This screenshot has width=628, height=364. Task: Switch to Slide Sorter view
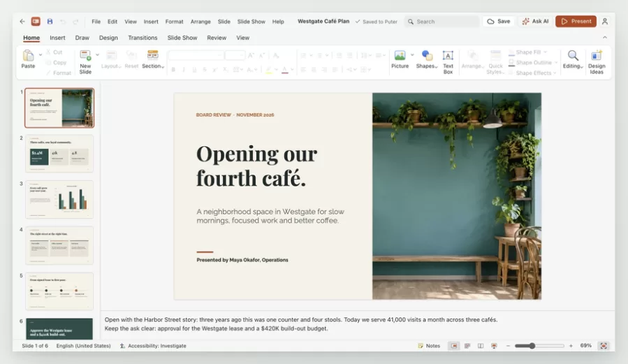(467, 346)
